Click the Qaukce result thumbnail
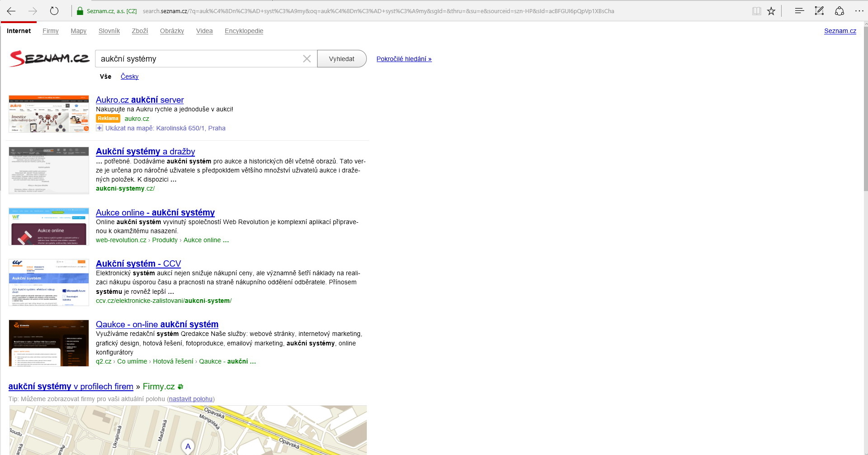 click(x=49, y=343)
